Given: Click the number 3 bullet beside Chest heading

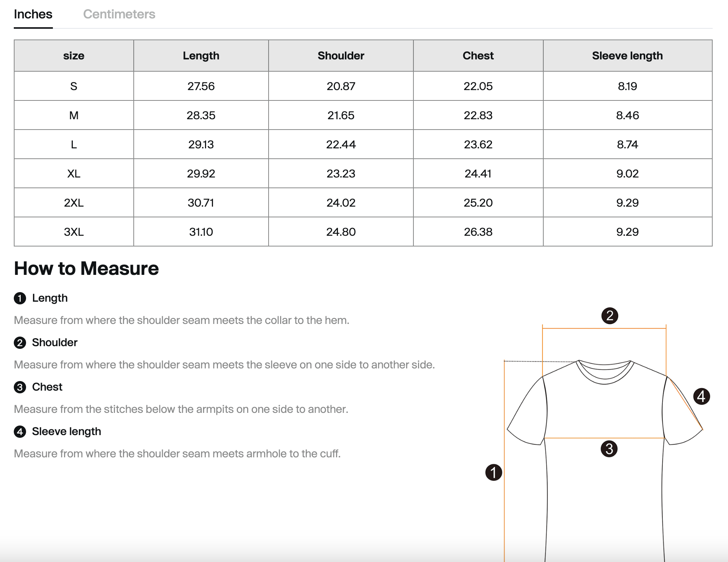Looking at the screenshot, I should tap(20, 387).
